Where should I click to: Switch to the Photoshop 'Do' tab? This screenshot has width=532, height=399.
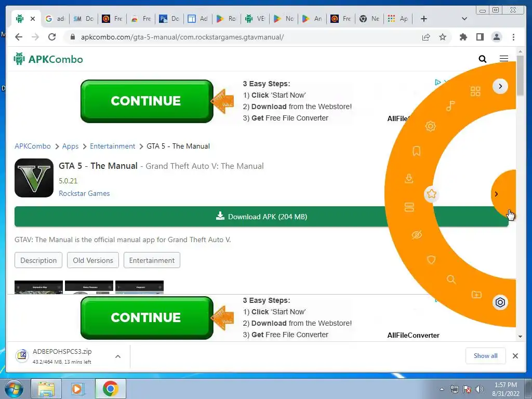click(170, 19)
